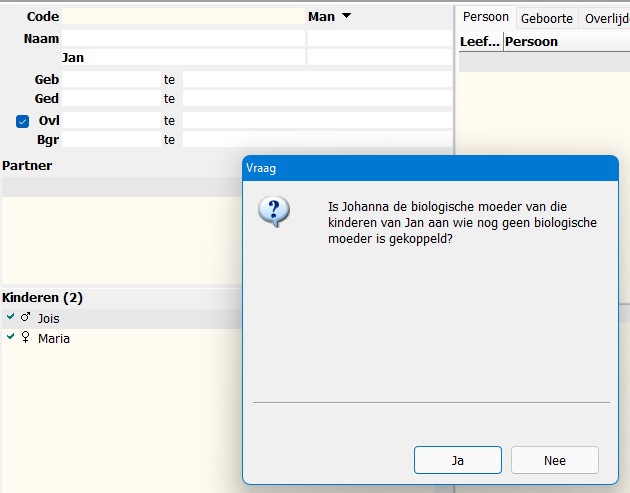
Task: Switch to the Overlijden tab
Action: point(605,18)
